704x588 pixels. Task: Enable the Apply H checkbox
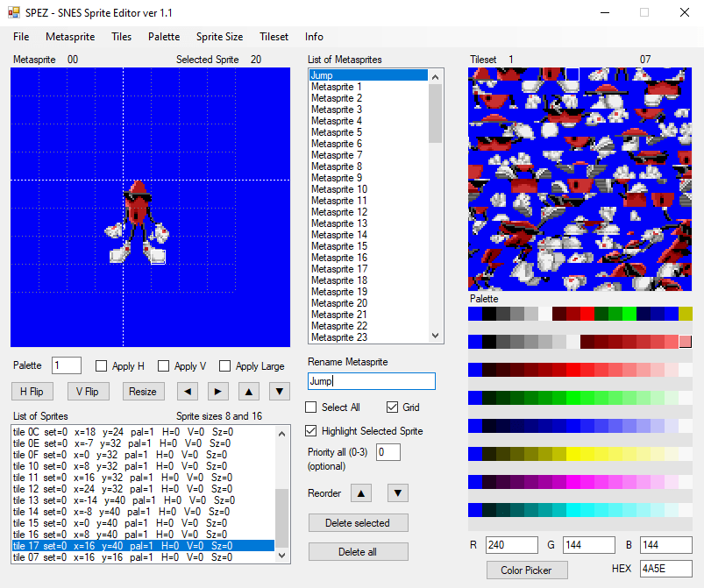point(102,366)
